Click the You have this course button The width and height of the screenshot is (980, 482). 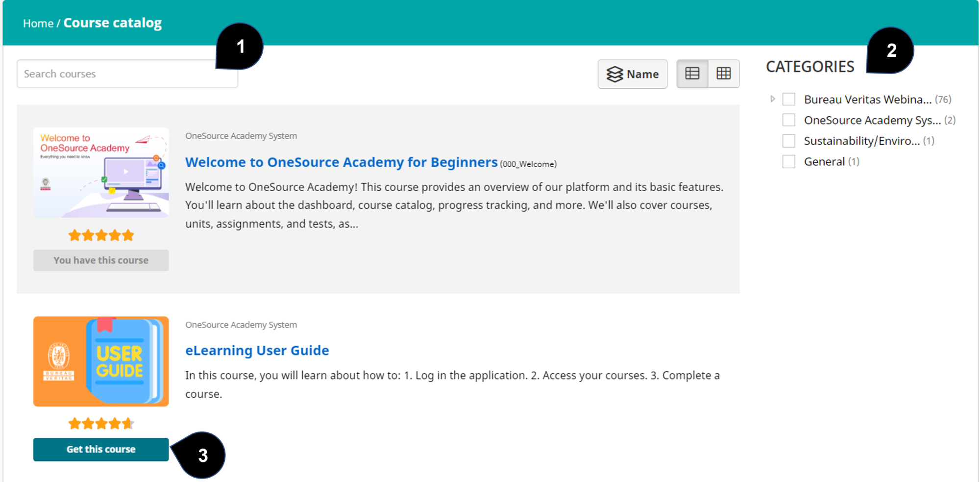tap(101, 260)
